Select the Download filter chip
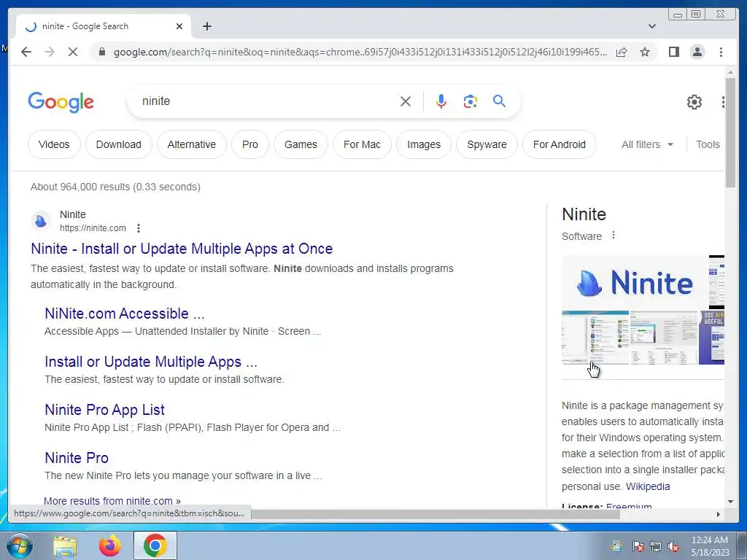The width and height of the screenshot is (747, 560). click(x=119, y=144)
